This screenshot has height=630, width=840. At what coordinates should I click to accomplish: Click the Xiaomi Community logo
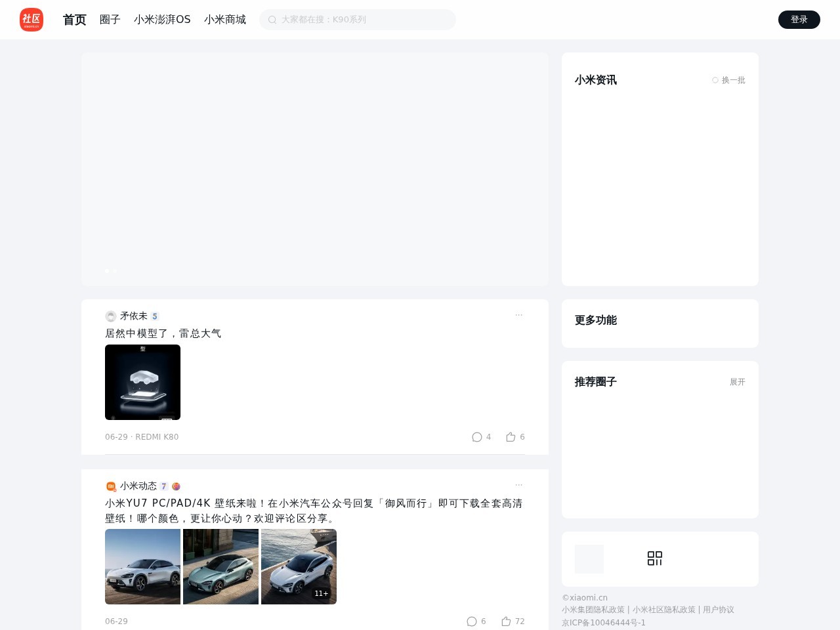click(31, 20)
